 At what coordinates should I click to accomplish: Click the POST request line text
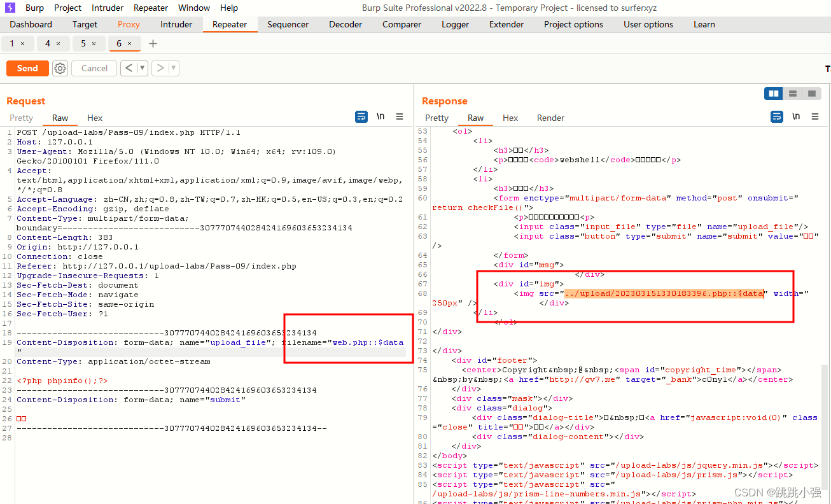pos(129,132)
